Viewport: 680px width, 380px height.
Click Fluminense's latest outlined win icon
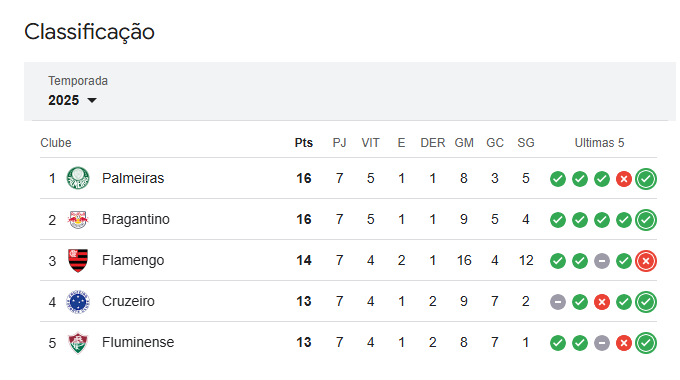click(646, 343)
